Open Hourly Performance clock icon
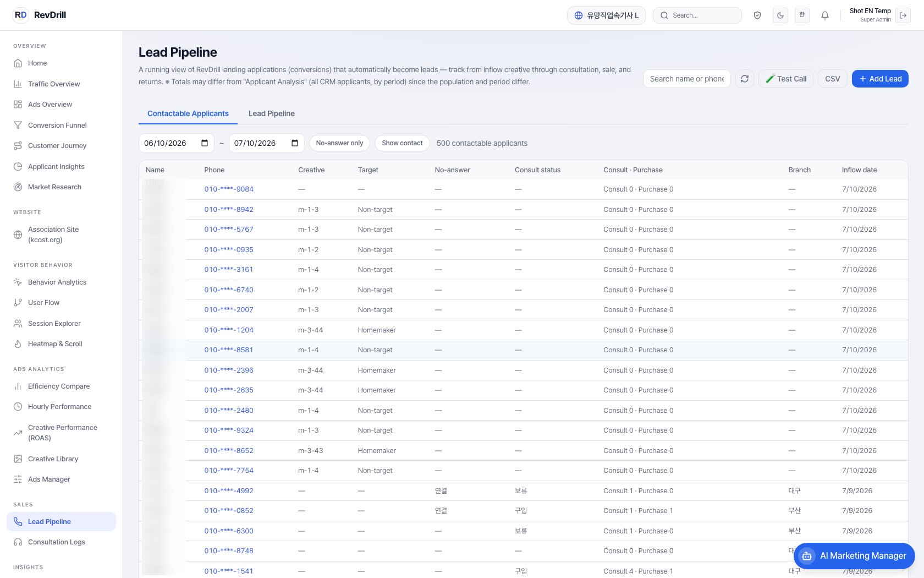 [x=18, y=407]
